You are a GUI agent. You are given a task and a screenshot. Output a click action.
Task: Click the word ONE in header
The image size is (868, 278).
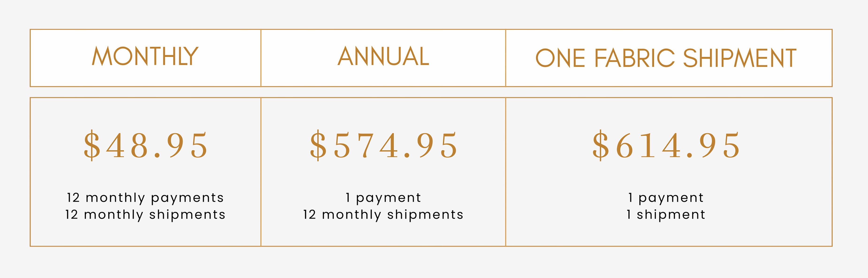click(560, 58)
